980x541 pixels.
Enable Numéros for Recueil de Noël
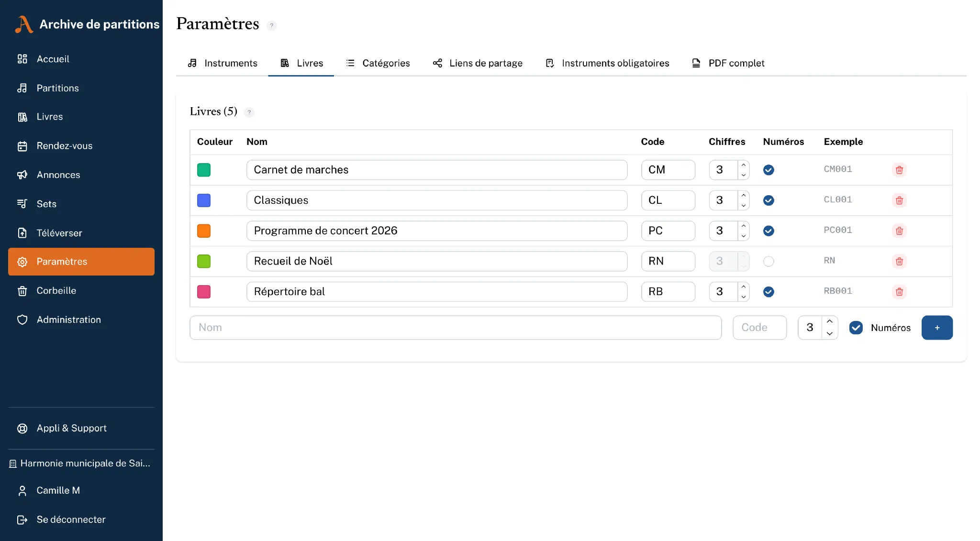(768, 261)
